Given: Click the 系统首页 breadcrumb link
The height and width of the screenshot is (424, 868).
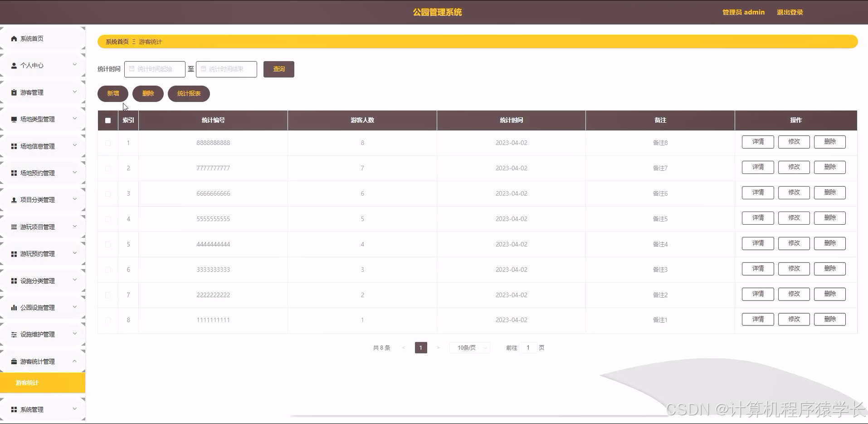Looking at the screenshot, I should (117, 42).
